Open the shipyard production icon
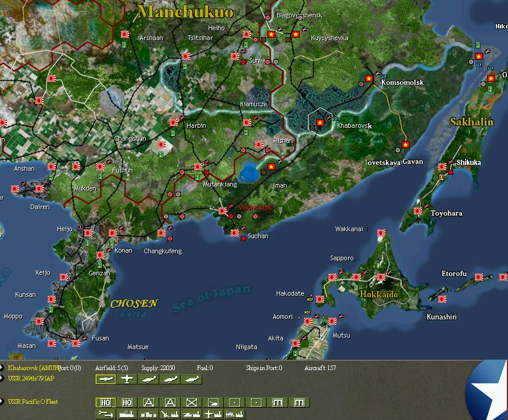 click(x=235, y=414)
